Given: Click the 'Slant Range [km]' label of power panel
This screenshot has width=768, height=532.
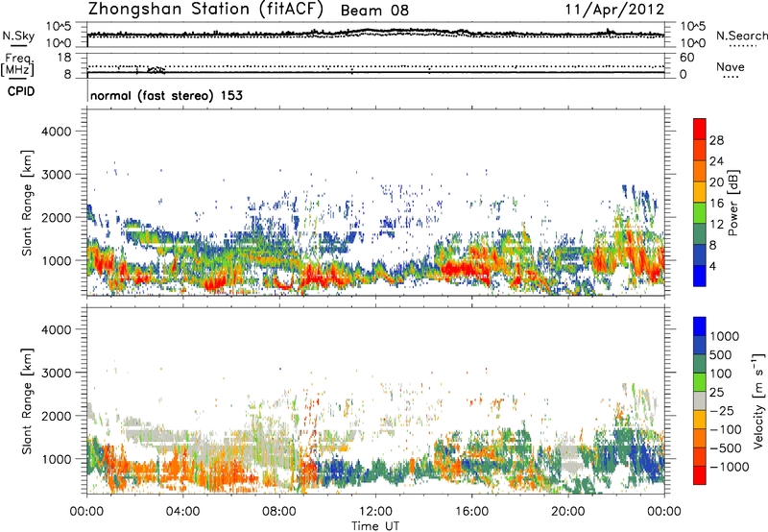Looking at the screenshot, I should pos(27,203).
